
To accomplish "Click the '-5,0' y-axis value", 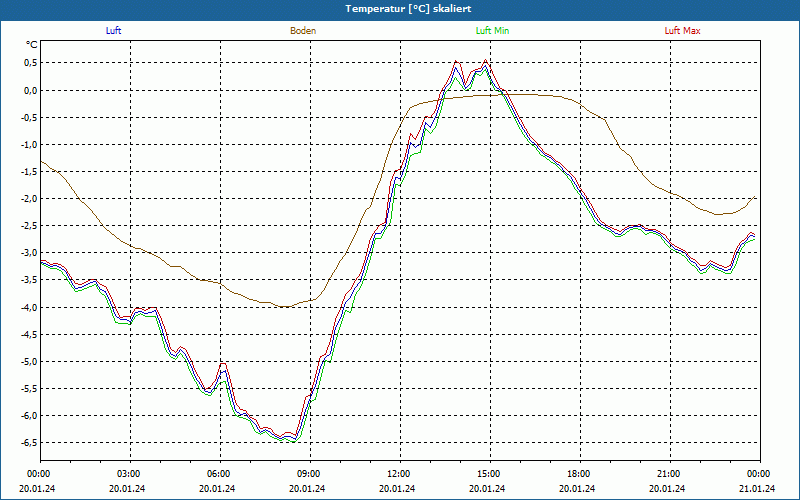I will pos(29,361).
